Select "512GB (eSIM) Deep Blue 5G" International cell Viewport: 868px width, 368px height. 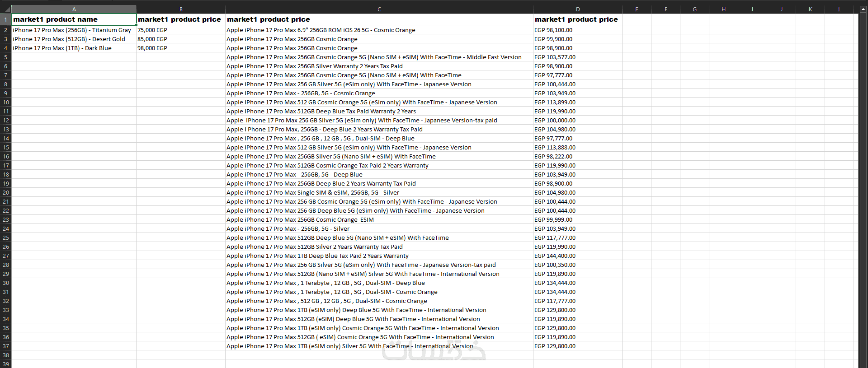[379, 319]
